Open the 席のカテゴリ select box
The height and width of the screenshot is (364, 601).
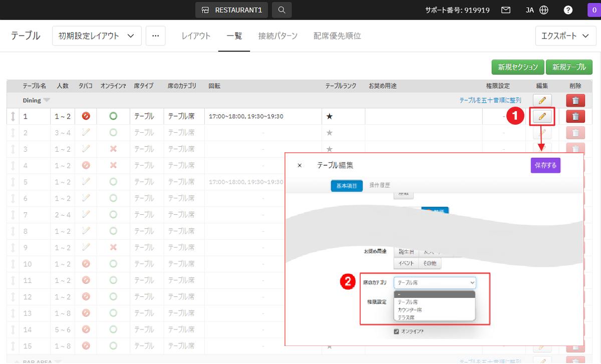pyautogui.click(x=435, y=283)
